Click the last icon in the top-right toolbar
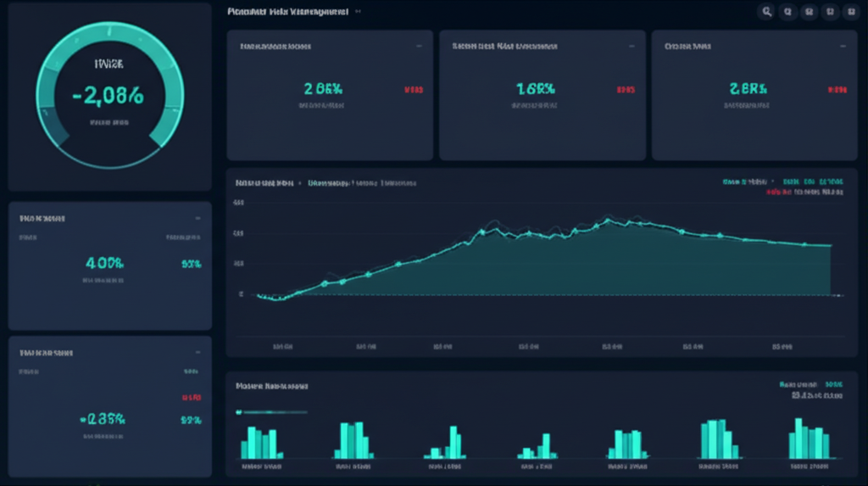The width and height of the screenshot is (868, 486). [x=851, y=12]
